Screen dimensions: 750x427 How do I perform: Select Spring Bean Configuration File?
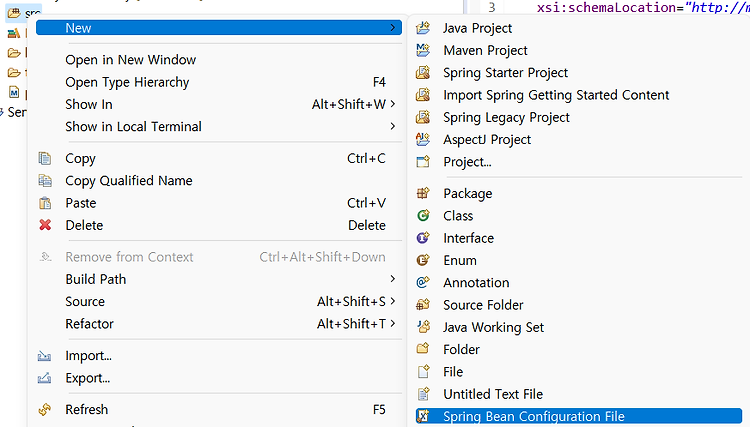(x=579, y=416)
